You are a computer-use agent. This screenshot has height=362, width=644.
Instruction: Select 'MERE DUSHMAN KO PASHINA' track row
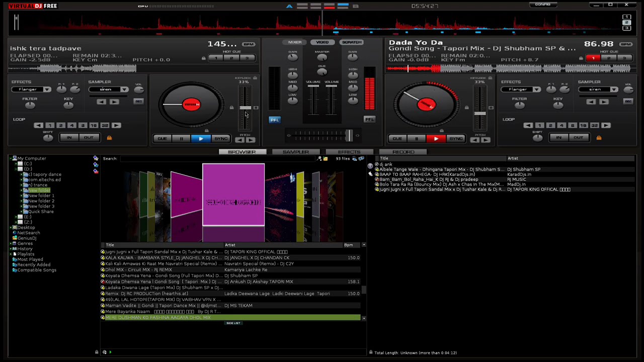point(230,318)
